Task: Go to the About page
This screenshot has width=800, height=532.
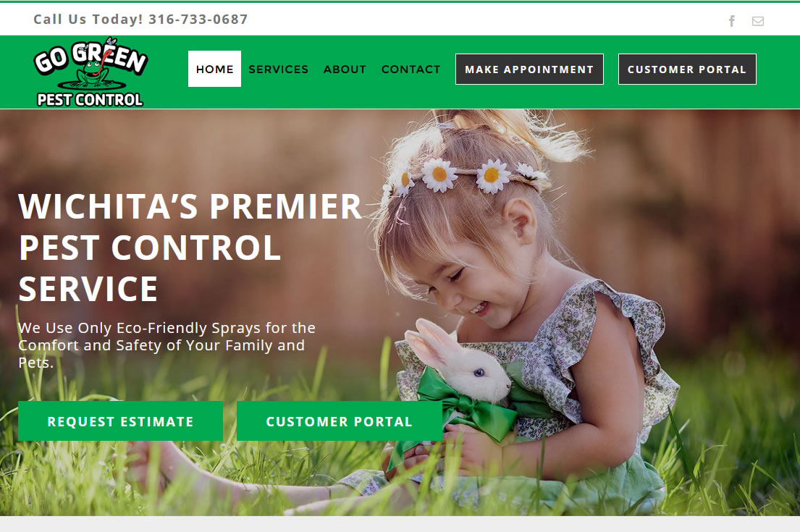Action: (x=345, y=69)
